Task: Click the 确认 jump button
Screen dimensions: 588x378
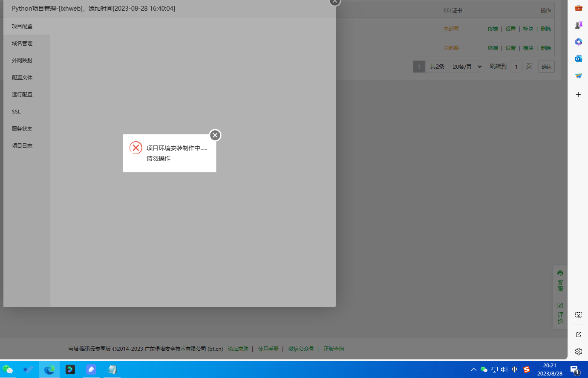Action: click(x=547, y=67)
